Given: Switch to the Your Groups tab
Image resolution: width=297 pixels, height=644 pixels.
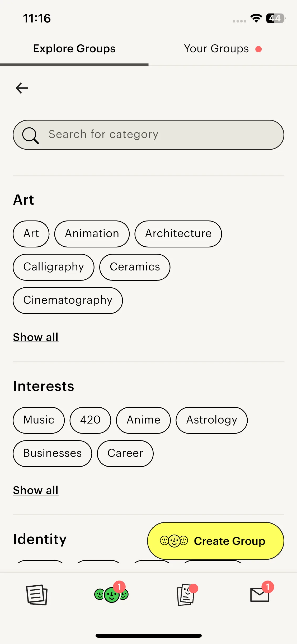Looking at the screenshot, I should [216, 49].
